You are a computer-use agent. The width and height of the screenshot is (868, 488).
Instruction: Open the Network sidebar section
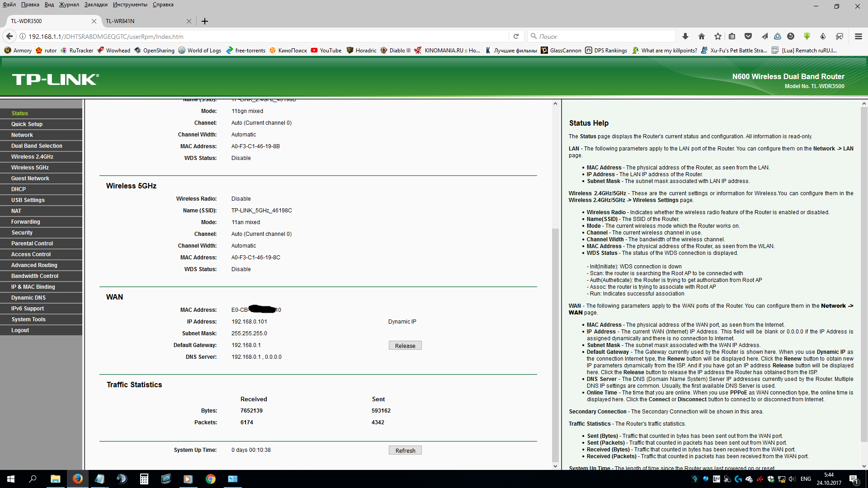click(x=41, y=135)
